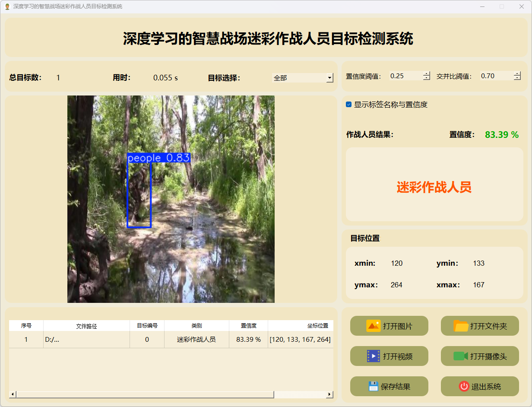
Task: Click the confidence threshold input field 0.25
Action: (405, 76)
